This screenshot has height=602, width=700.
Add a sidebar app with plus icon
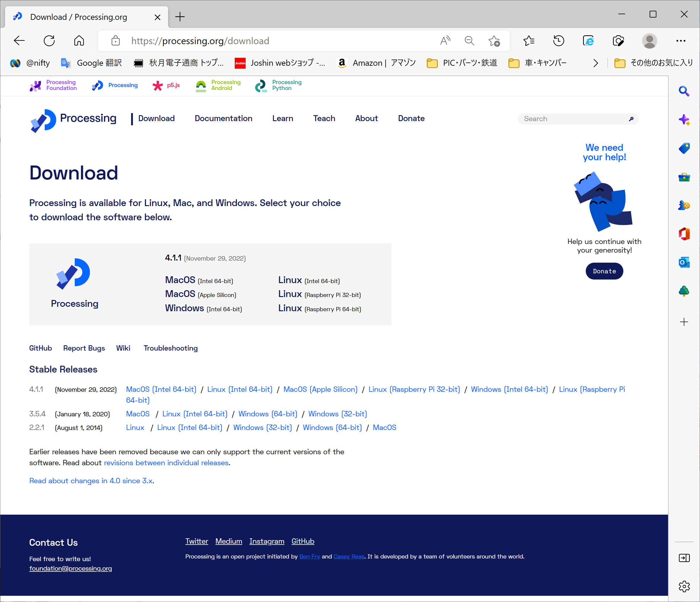(x=684, y=322)
